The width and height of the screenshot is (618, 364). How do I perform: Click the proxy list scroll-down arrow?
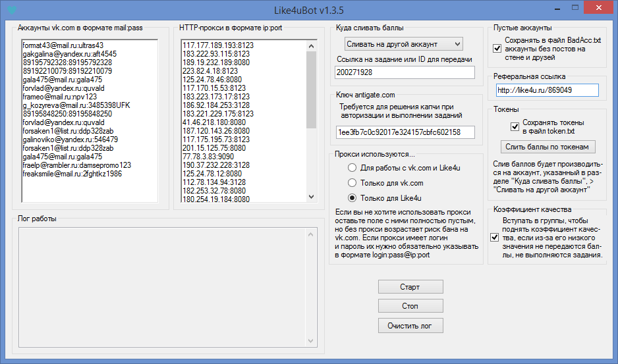(312, 197)
